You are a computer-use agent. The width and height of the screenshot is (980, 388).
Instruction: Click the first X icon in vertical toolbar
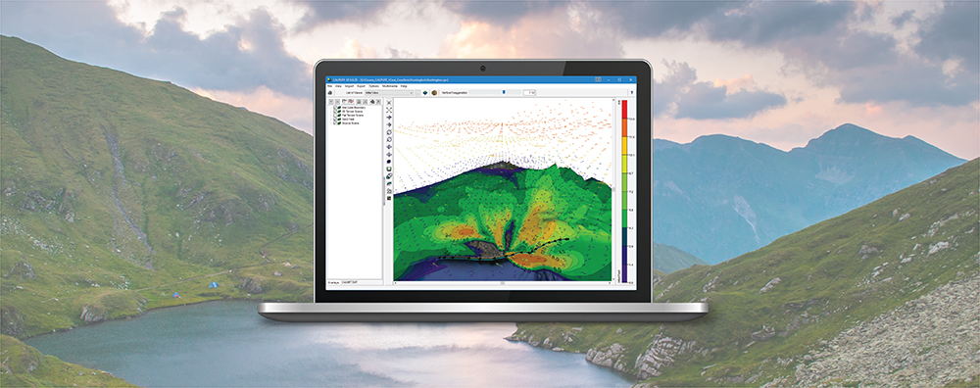click(389, 102)
